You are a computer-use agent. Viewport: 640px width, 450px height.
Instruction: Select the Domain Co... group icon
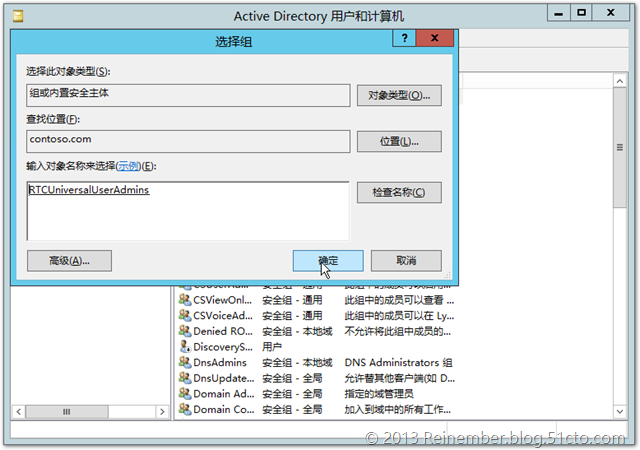[185, 410]
